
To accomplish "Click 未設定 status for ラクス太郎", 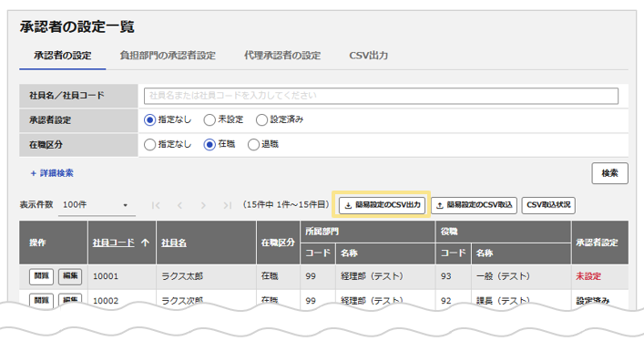I will (588, 276).
